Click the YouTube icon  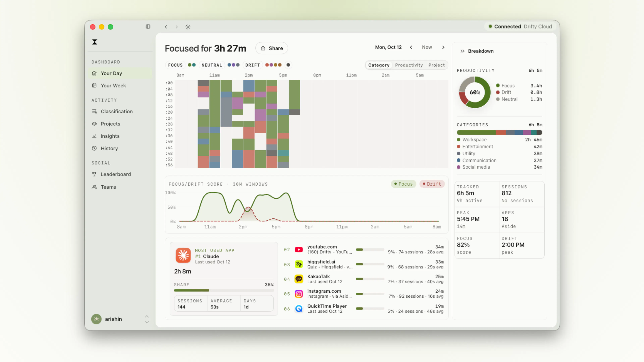pyautogui.click(x=299, y=249)
